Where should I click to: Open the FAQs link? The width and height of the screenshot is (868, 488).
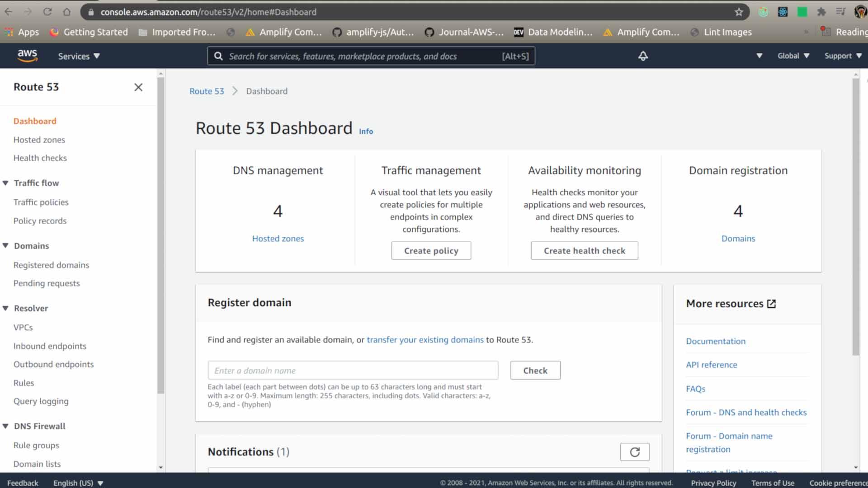click(695, 389)
